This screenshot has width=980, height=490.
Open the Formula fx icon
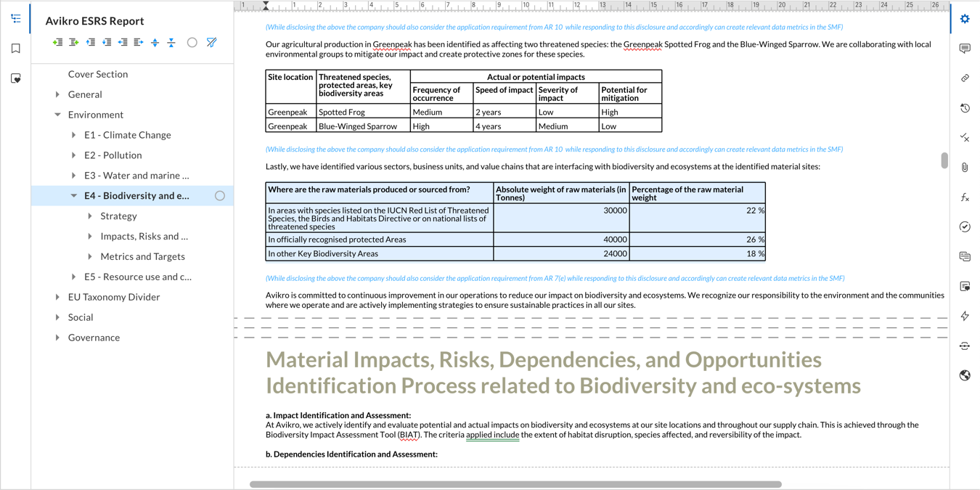point(965,196)
